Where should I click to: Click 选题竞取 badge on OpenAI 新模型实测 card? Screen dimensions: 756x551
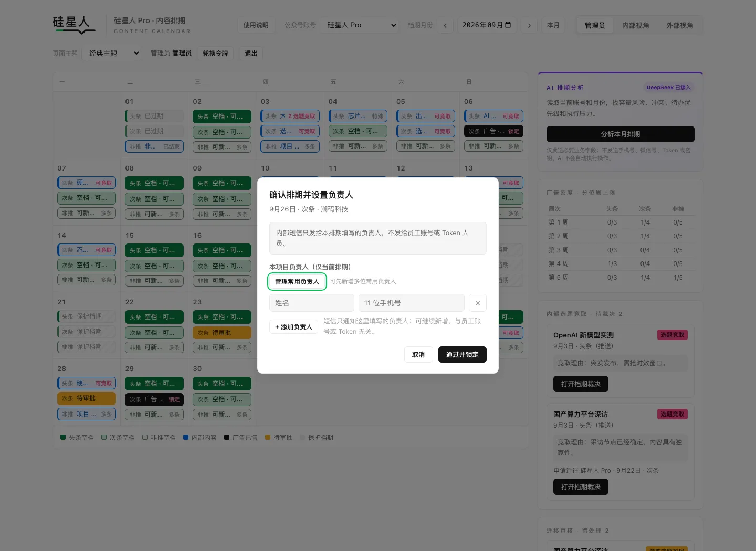coord(673,335)
